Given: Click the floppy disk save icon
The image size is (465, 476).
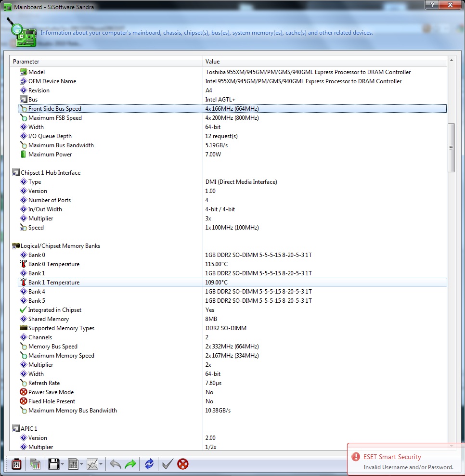Looking at the screenshot, I should pyautogui.click(x=54, y=464).
